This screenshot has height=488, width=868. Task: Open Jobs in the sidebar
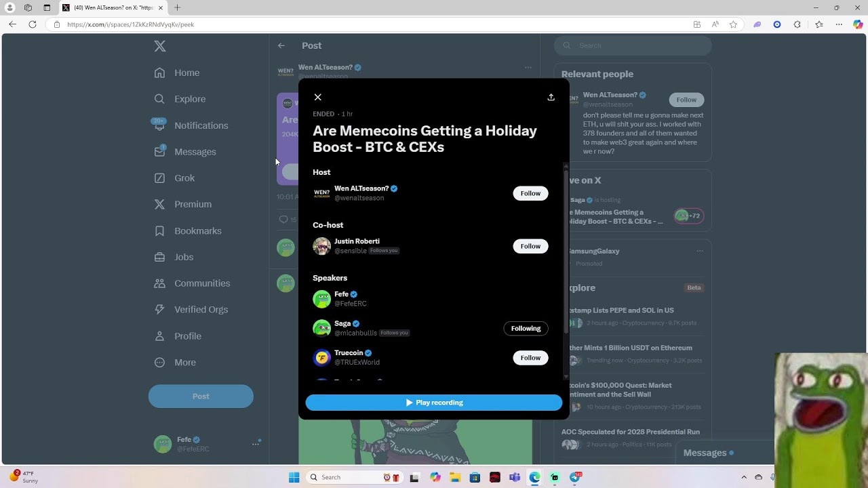pyautogui.click(x=174, y=257)
